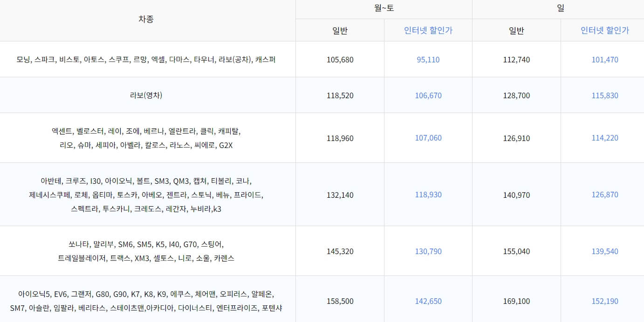This screenshot has width=644, height=322.
Task: Click the price 169,100
Action: (x=516, y=301)
